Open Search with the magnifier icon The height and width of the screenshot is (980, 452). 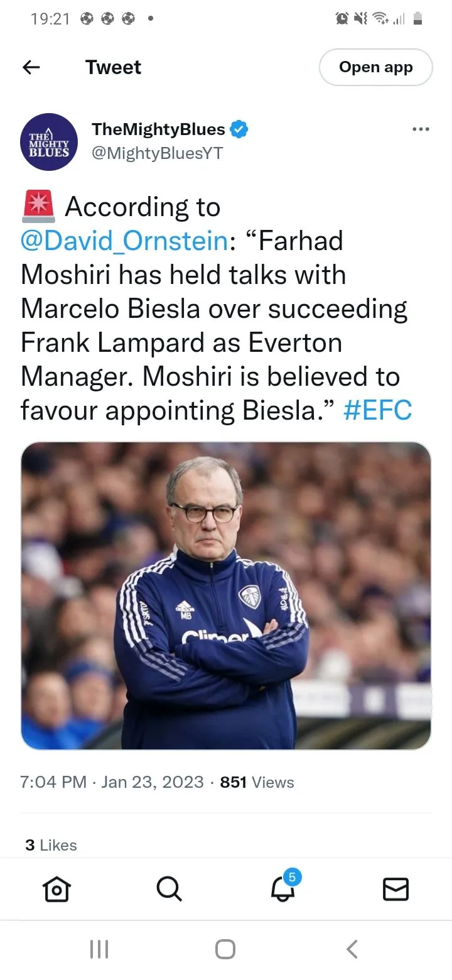point(169,889)
